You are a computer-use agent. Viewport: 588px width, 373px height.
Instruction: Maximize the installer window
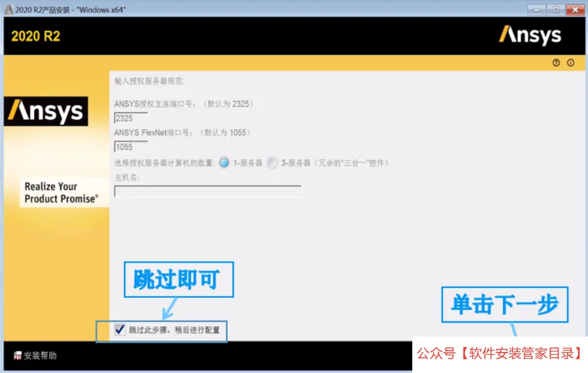(x=556, y=10)
